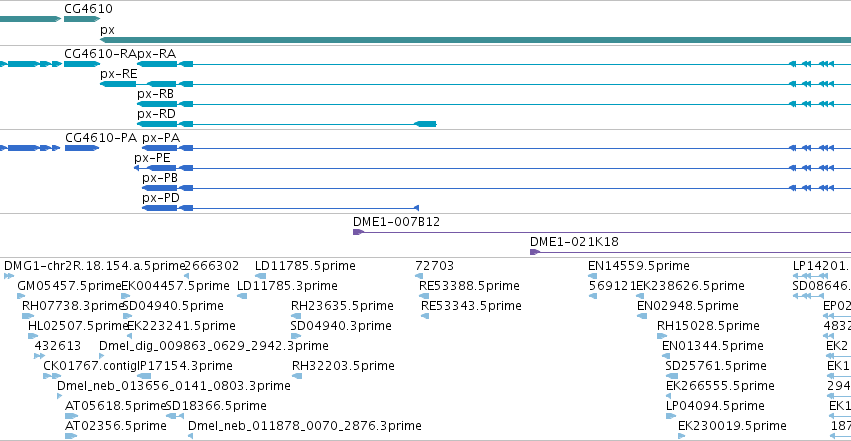The image size is (851, 441).
Task: Click the GM05457.5prime EST label
Action: coord(69,286)
